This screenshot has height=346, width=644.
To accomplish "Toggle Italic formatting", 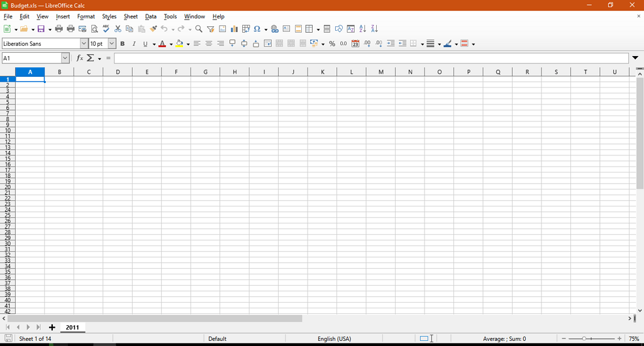I will (x=134, y=43).
